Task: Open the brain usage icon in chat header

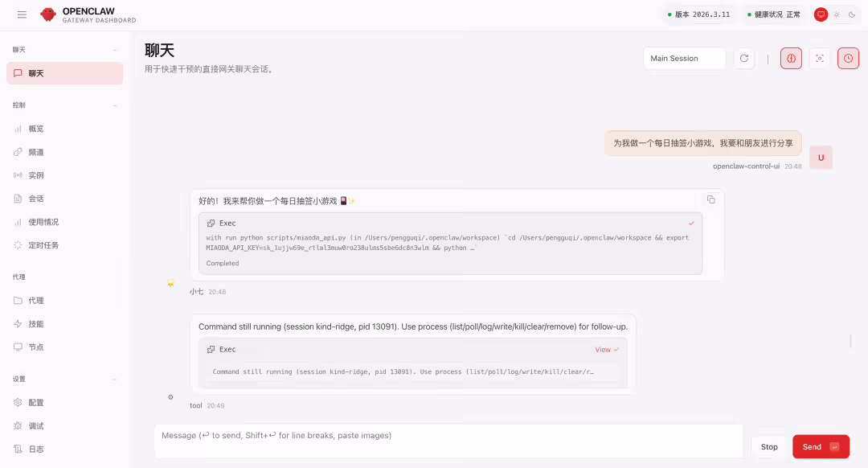Action: [790, 58]
